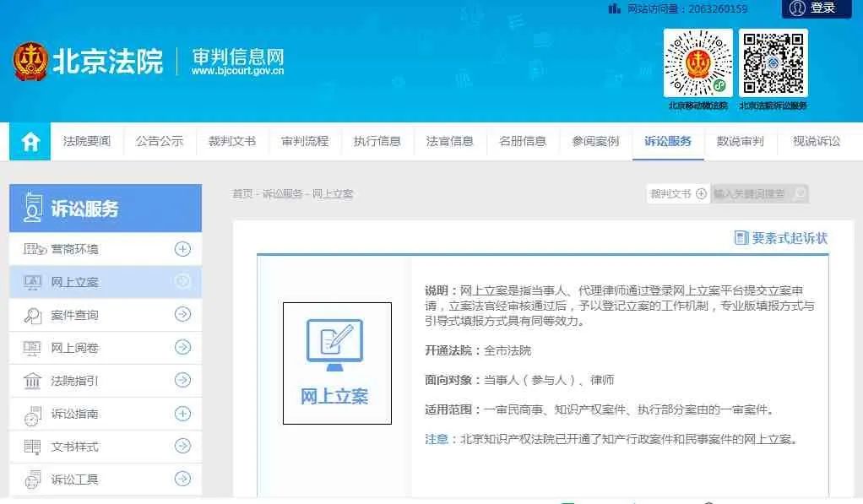
Task: Click the user avatar icon beside 登录
Action: point(797,8)
